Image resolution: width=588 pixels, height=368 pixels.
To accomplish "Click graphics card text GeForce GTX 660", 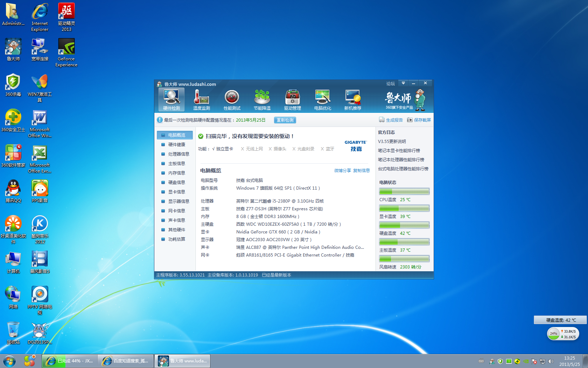I will (x=278, y=232).
